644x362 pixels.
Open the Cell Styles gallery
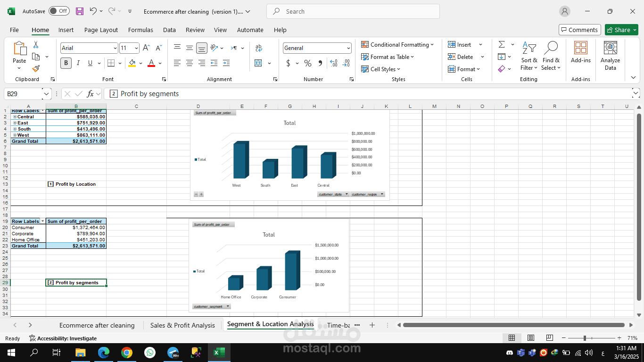[x=380, y=69]
